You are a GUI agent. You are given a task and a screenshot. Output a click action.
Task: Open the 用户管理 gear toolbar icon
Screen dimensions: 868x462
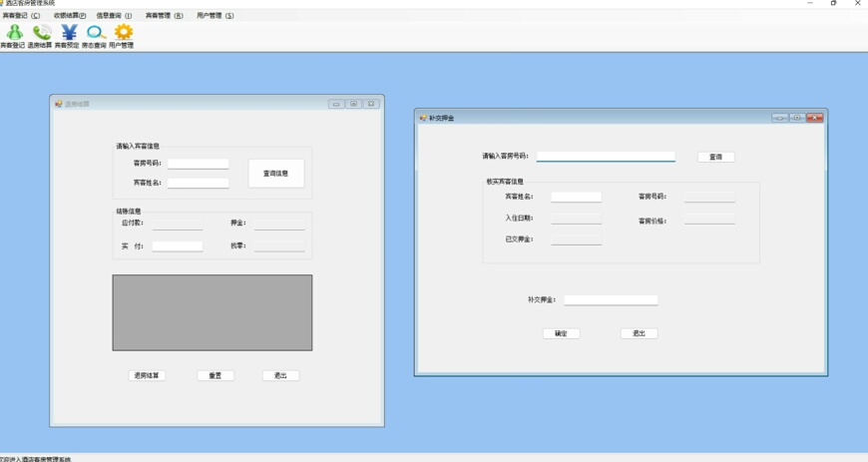122,36
